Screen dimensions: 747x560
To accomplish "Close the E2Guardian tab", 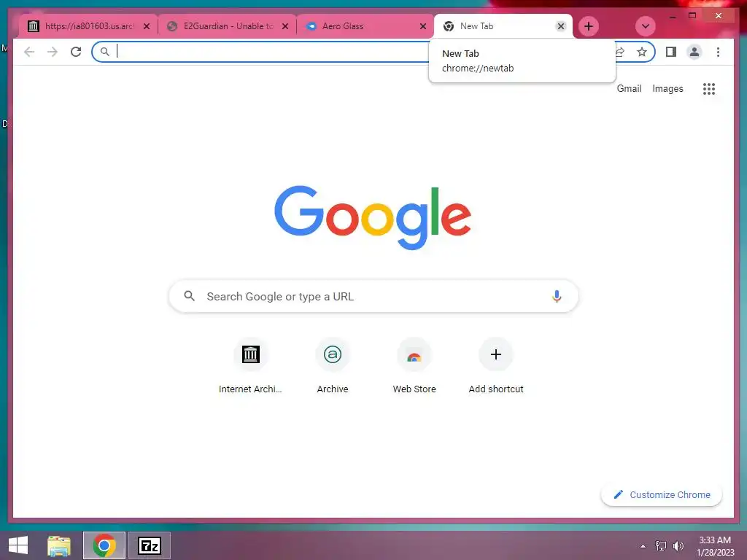I will (x=285, y=26).
